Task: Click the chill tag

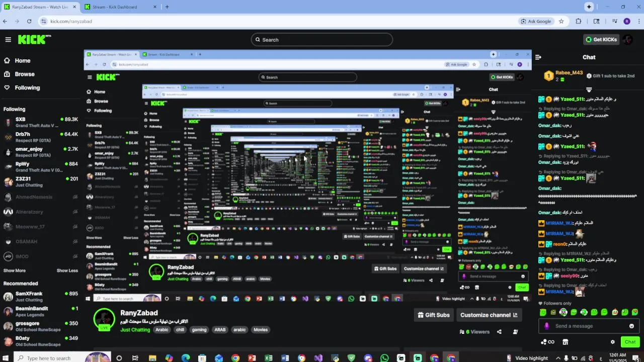Action: 180,330
